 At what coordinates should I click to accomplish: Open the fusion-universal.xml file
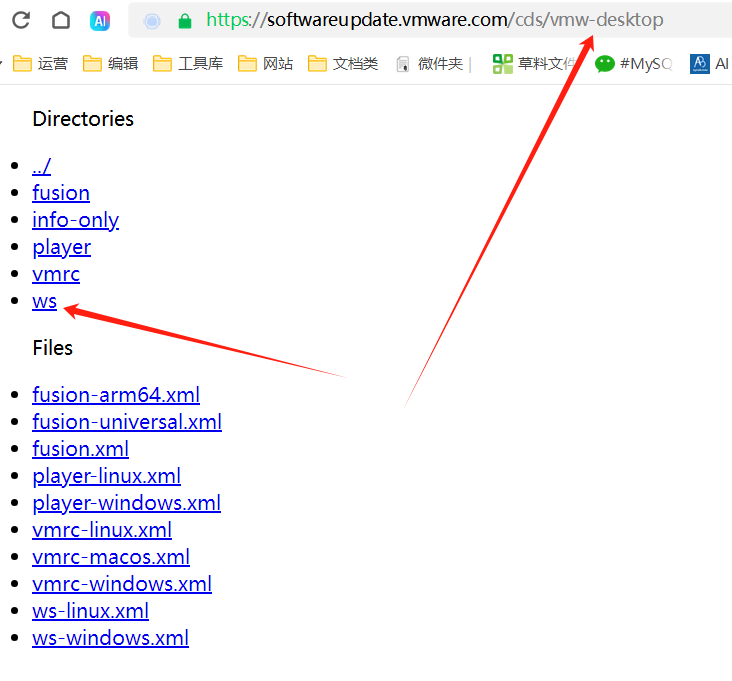click(127, 422)
